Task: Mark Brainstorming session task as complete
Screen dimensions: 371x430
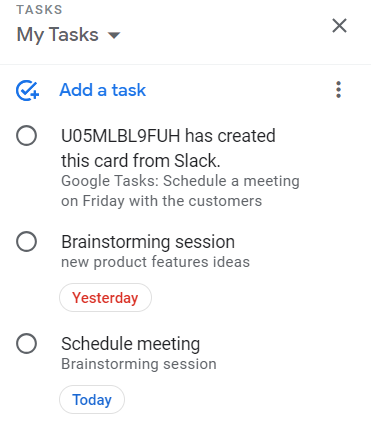Action: [x=26, y=241]
